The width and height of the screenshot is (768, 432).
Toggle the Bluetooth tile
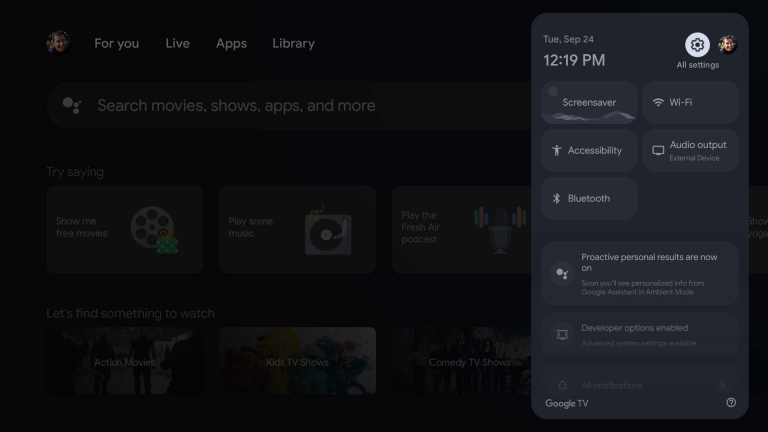click(x=589, y=198)
